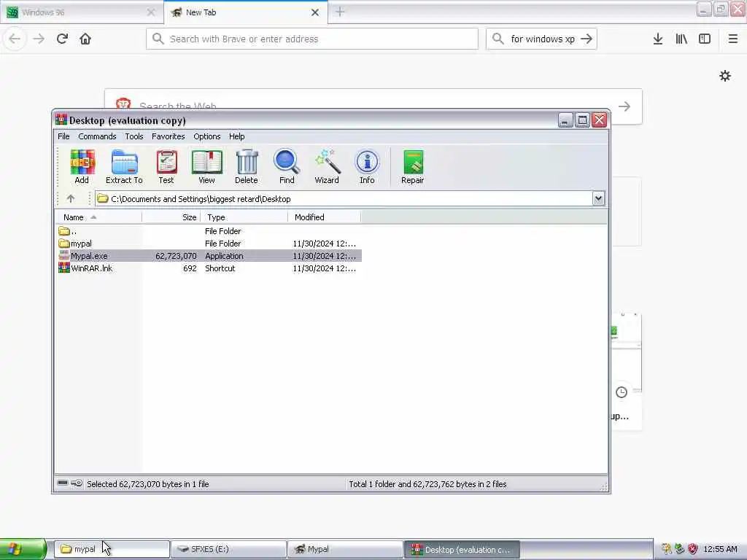Click the Test archive toolbar icon

(166, 166)
